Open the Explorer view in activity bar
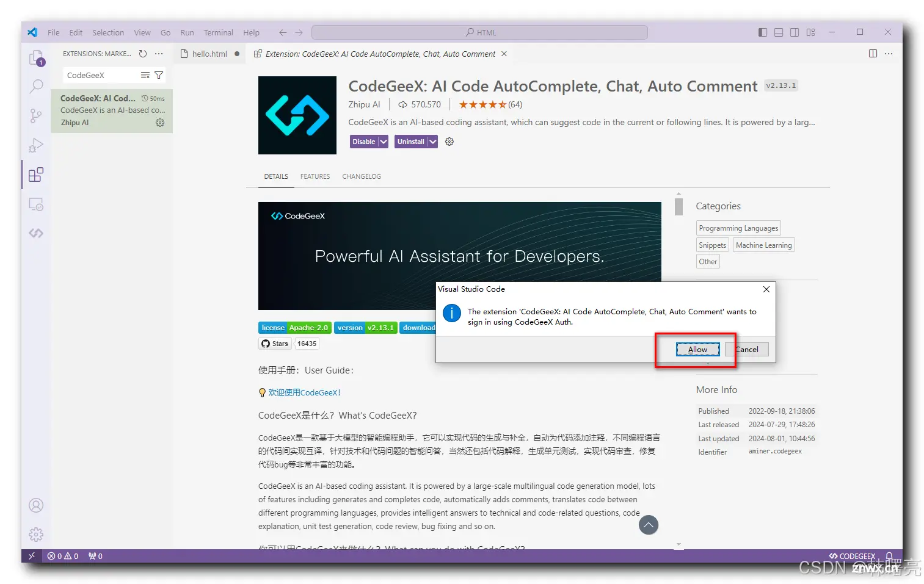This screenshot has height=584, width=924. 36,58
